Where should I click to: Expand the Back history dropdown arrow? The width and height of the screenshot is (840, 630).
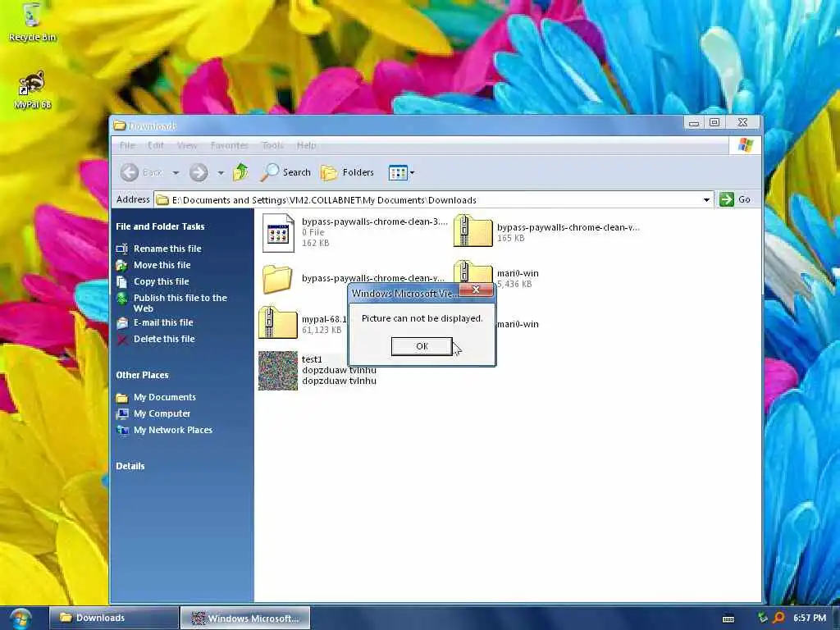(176, 173)
